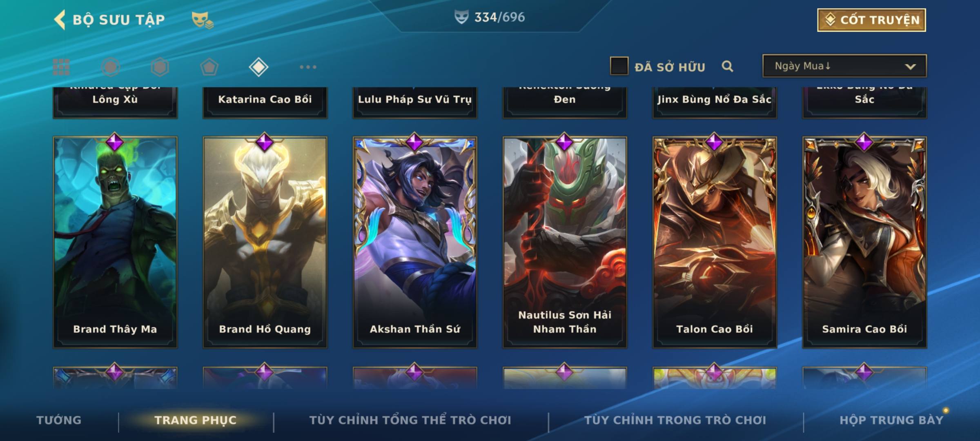Viewport: 980px width, 441px height.
Task: Open Tùy Chỉnh Trong Trò Chơi tab
Action: pyautogui.click(x=675, y=420)
